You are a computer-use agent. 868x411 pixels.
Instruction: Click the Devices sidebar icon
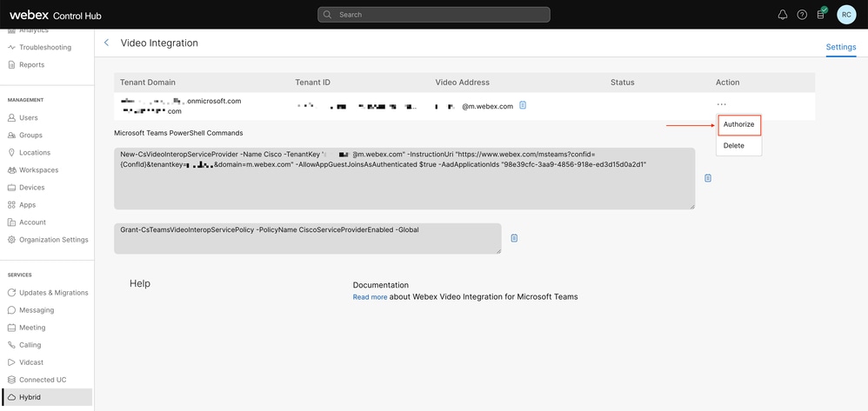click(11, 188)
